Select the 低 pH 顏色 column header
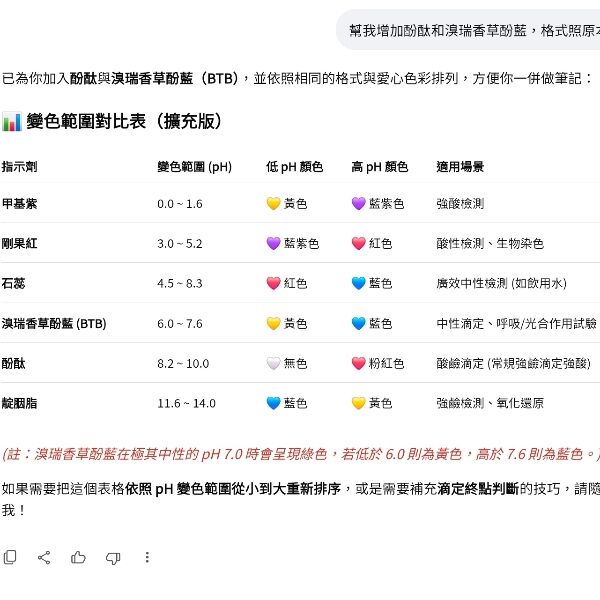Viewport: 600px width, 600px height. (x=294, y=167)
